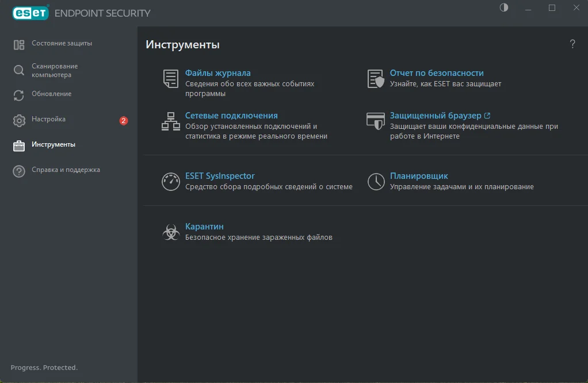Open Настройка from the sidebar
Viewport: 588px width, 383px height.
48,120
